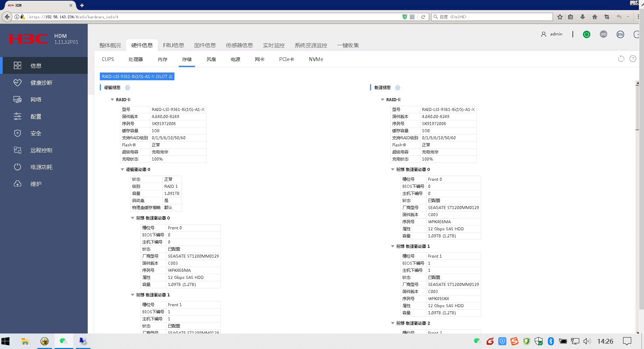Collapse physical view 前部 物理驱动器 1
Viewport: 644px width, 349px height.
point(393,246)
